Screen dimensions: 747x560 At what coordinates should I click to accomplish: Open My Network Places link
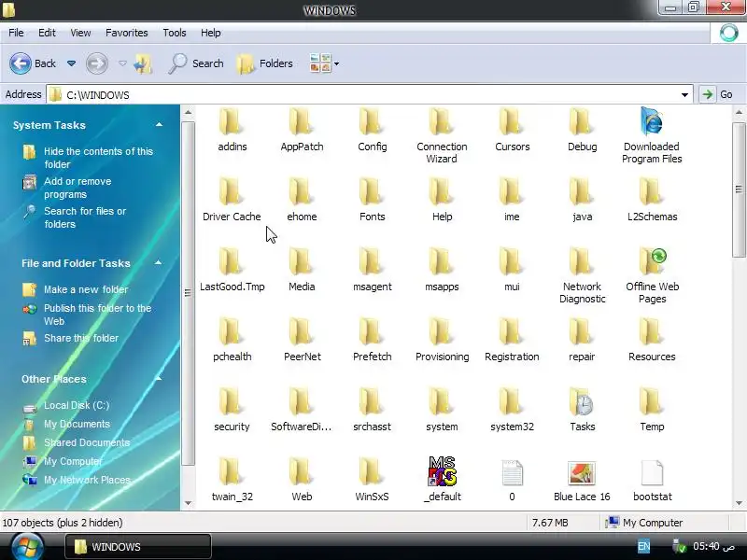[87, 480]
